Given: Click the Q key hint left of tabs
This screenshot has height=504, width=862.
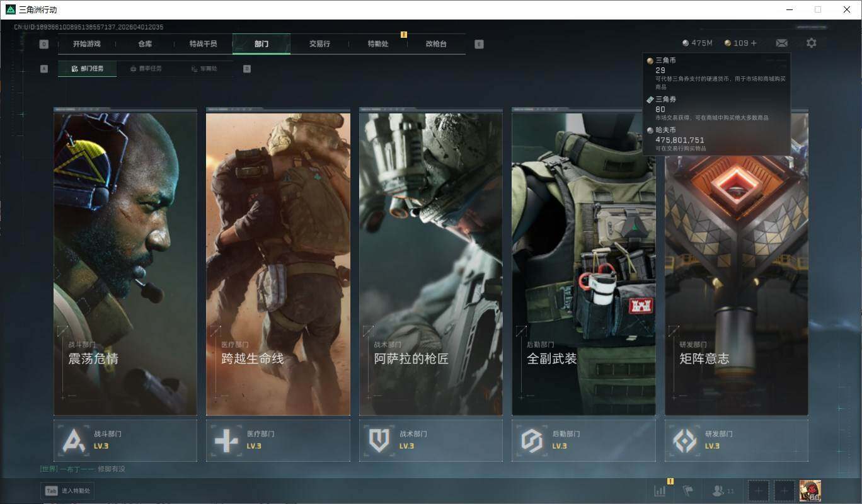Looking at the screenshot, I should (x=43, y=44).
